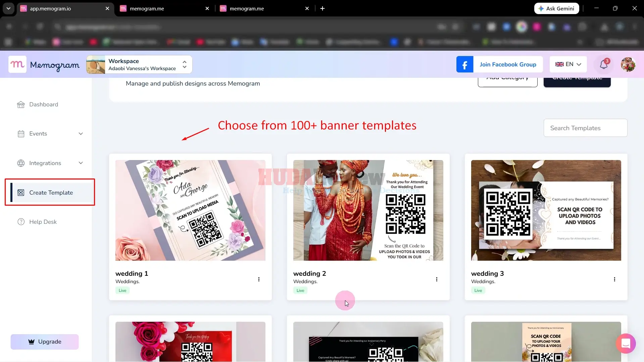Click the Memogram logo

pyautogui.click(x=44, y=64)
